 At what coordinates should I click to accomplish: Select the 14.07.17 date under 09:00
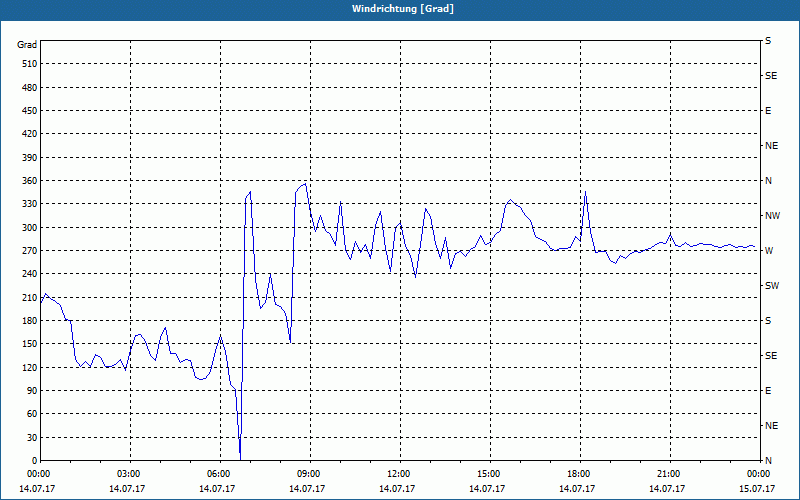pos(307,489)
